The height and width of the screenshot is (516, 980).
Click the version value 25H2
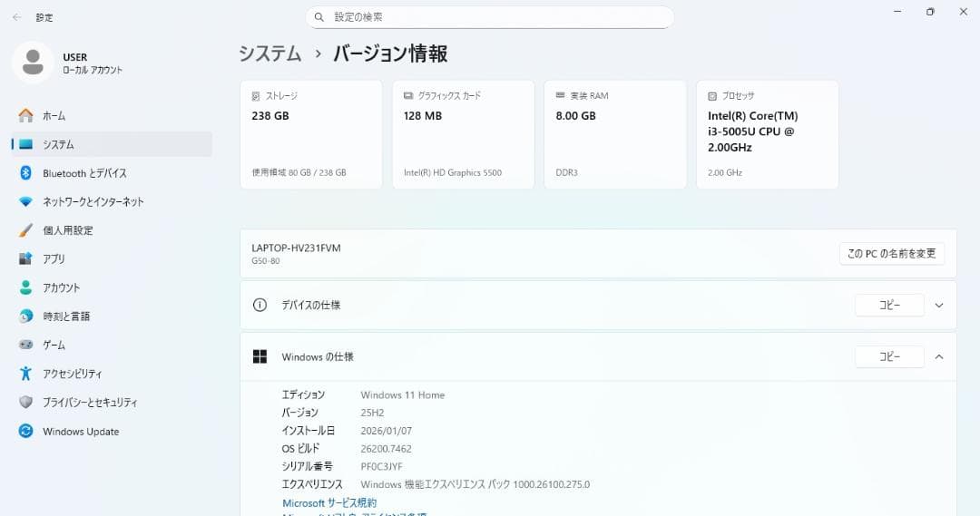click(x=372, y=413)
